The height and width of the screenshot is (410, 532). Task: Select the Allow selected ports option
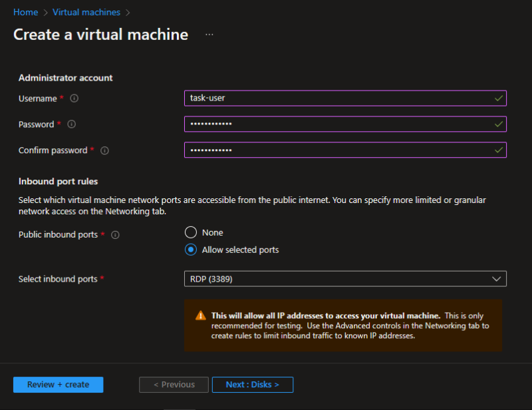190,250
